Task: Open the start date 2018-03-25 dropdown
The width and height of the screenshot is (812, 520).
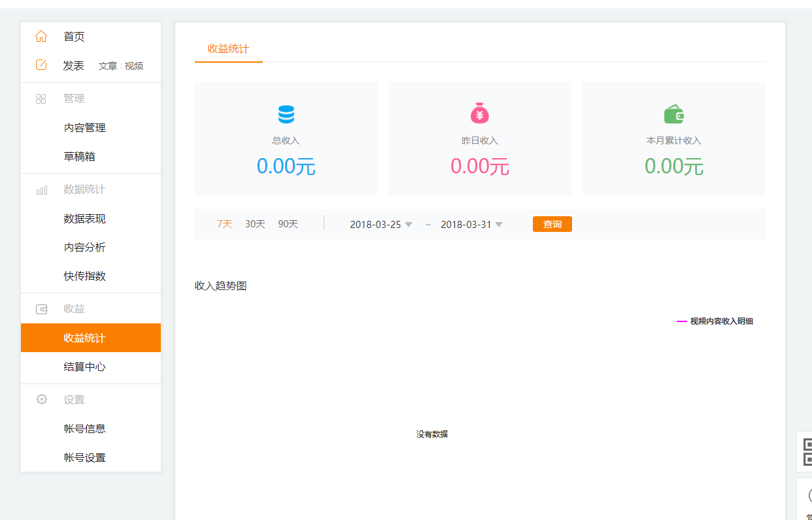Action: tap(381, 225)
